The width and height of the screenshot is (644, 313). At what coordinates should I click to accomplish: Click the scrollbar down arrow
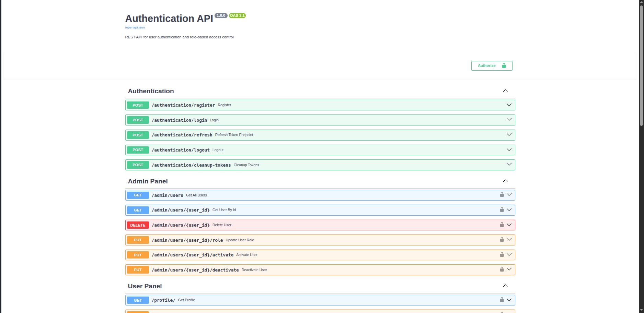641,310
